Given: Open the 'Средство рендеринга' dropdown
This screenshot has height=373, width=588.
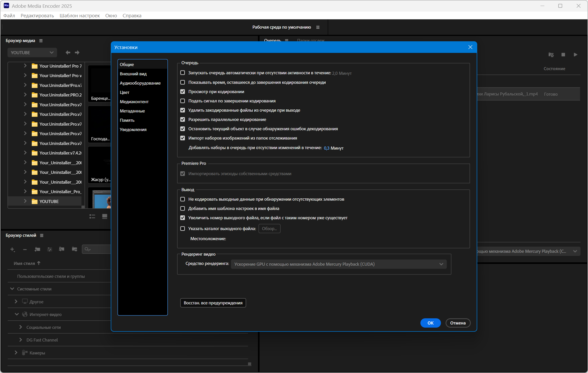Looking at the screenshot, I should click(x=339, y=264).
